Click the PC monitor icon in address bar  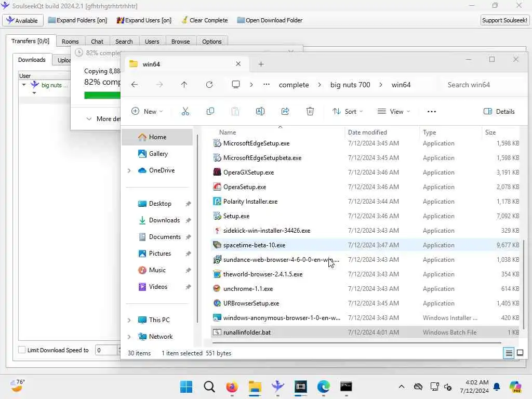(236, 85)
